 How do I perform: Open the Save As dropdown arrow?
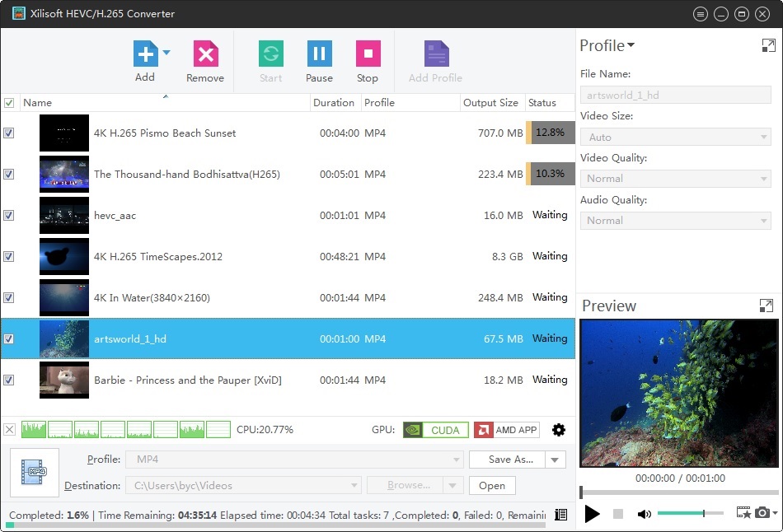[x=556, y=460]
